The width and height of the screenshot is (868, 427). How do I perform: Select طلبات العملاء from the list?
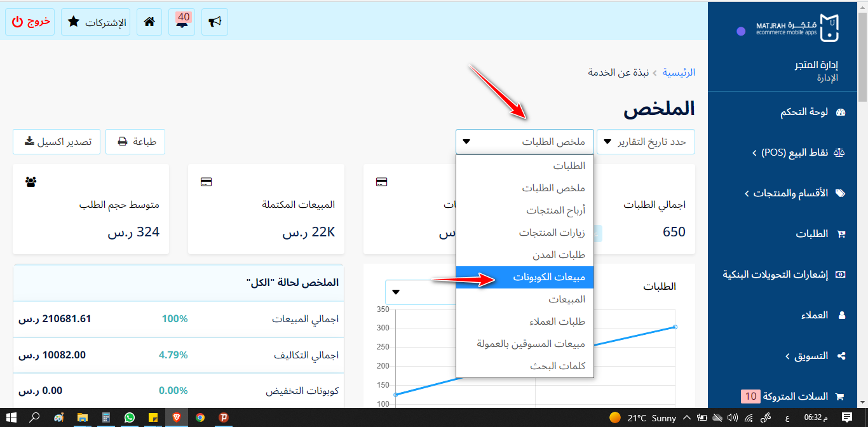(525, 322)
